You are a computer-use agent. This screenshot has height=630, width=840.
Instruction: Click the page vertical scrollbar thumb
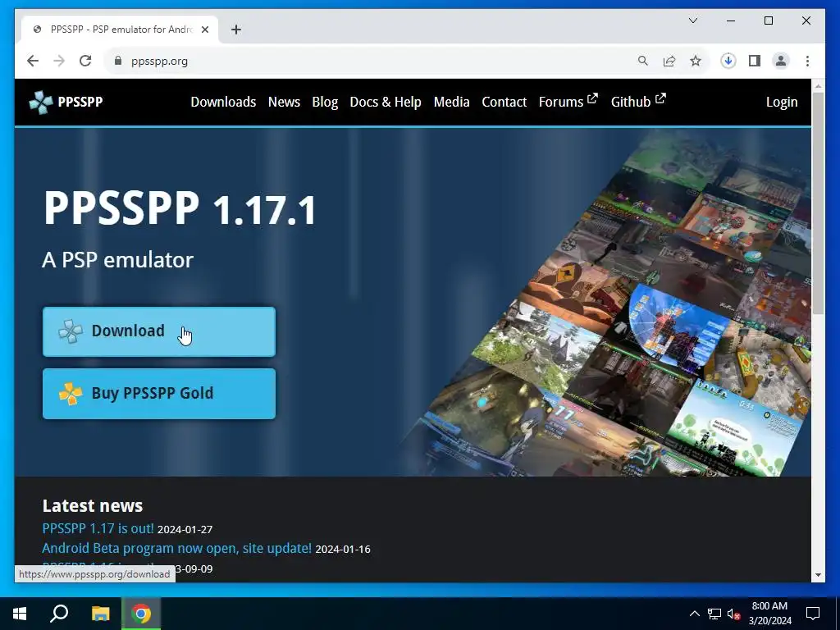pos(818,203)
